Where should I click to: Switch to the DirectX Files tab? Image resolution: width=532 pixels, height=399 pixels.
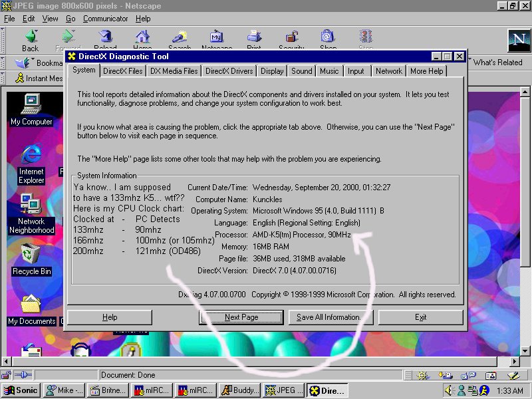pos(122,71)
